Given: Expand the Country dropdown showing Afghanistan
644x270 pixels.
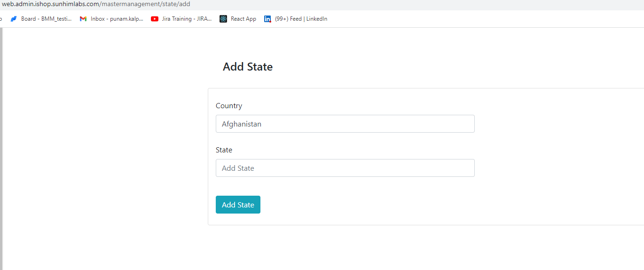Looking at the screenshot, I should (x=345, y=124).
